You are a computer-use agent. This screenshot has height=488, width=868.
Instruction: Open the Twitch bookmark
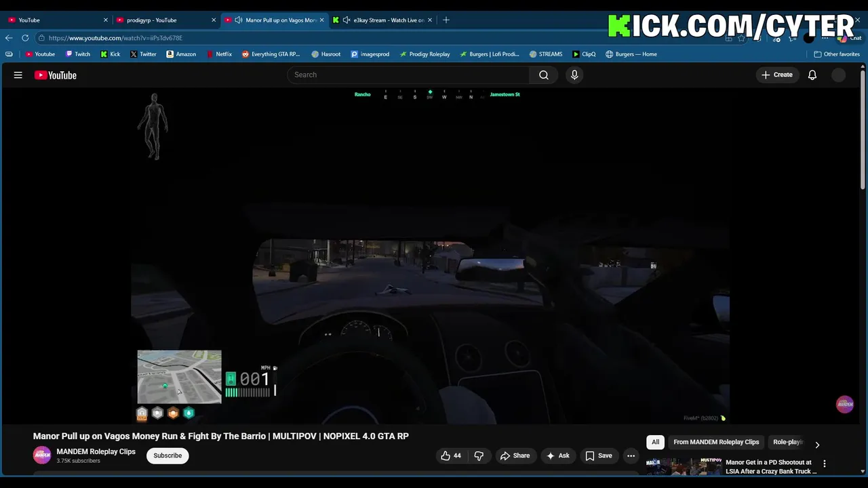tap(78, 54)
